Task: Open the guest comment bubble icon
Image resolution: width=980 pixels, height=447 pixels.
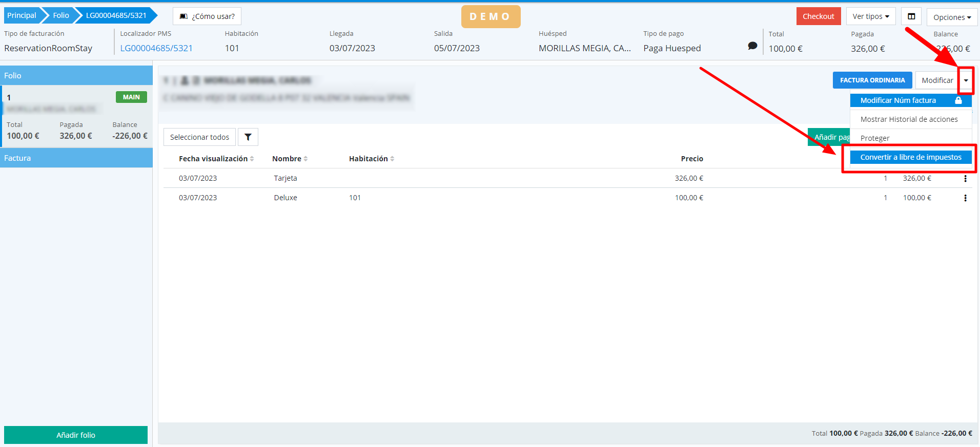Action: pyautogui.click(x=752, y=46)
